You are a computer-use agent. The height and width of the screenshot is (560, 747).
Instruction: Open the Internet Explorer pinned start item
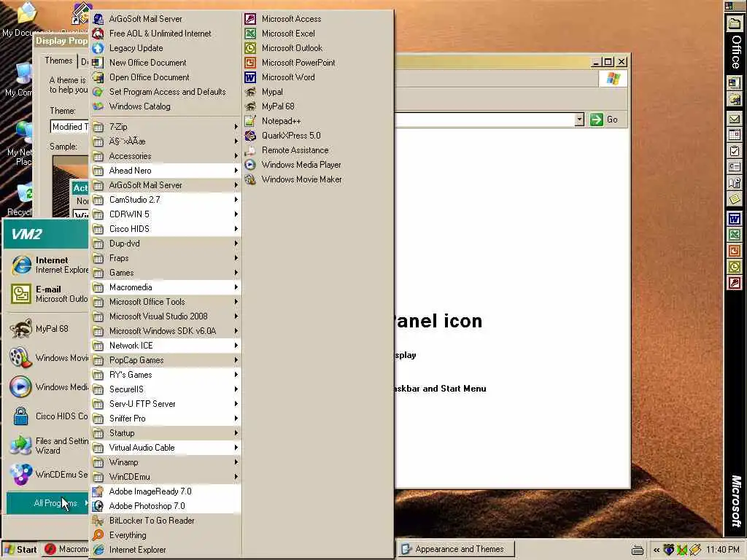click(47, 265)
